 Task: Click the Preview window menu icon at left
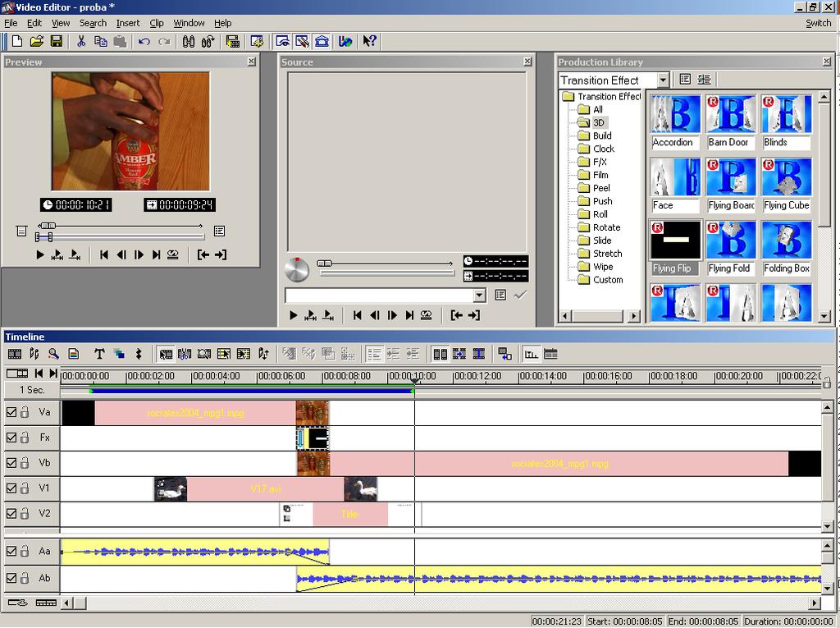tap(21, 231)
